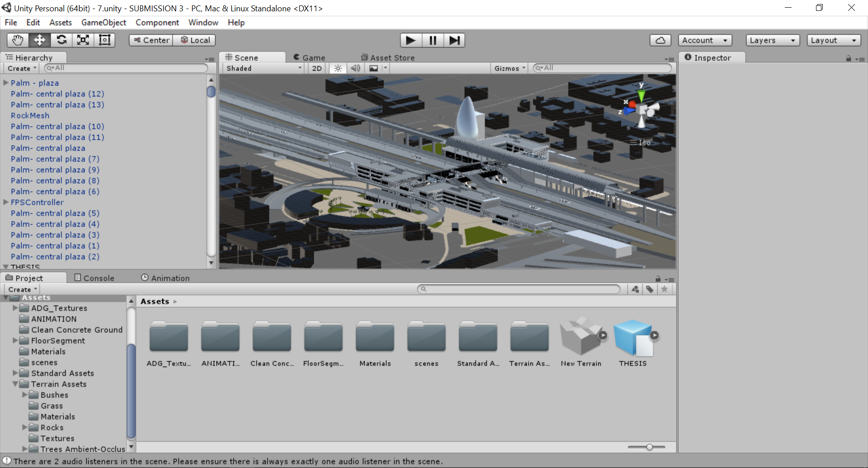The height and width of the screenshot is (468, 868).
Task: Select the Rotate tool
Action: [x=61, y=40]
